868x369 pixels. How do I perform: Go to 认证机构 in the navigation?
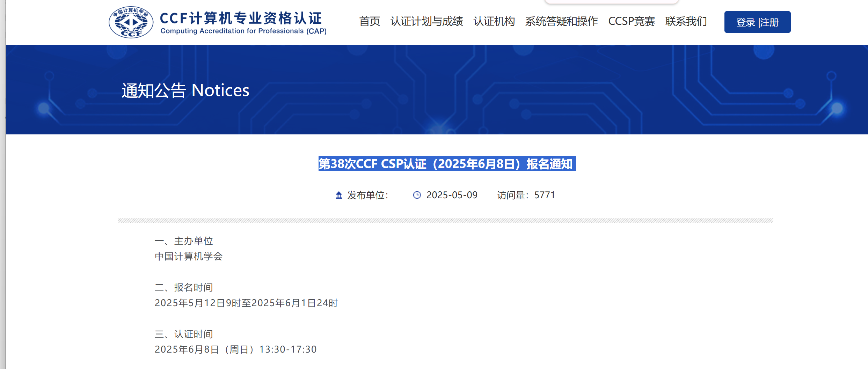tap(494, 22)
